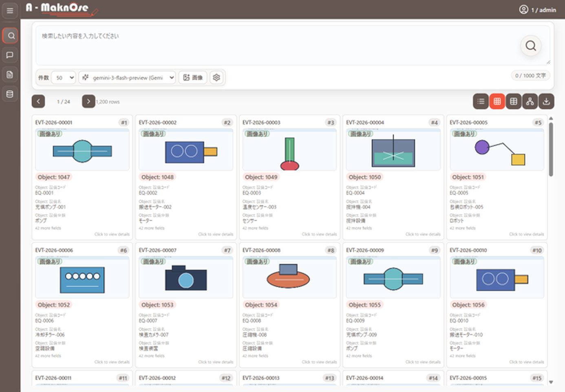Click the "Object: 1052" badge

tap(54, 305)
